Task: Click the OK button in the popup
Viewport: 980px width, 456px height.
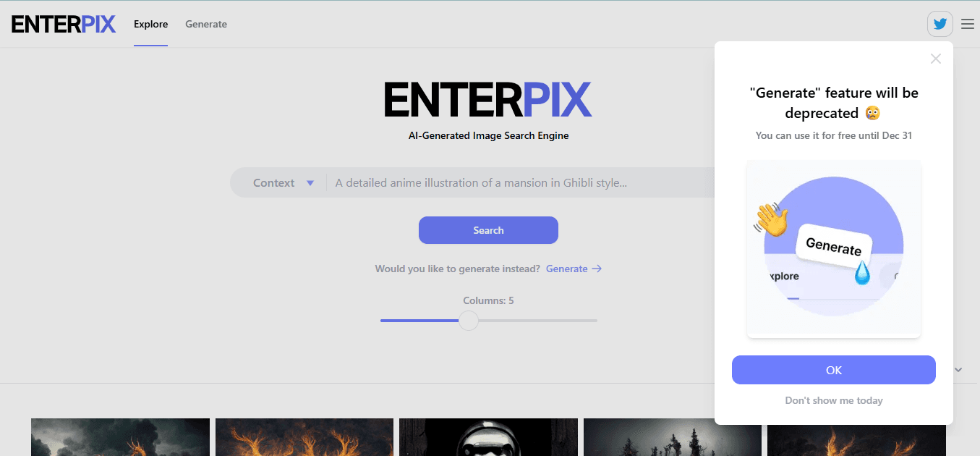Action: click(x=833, y=369)
